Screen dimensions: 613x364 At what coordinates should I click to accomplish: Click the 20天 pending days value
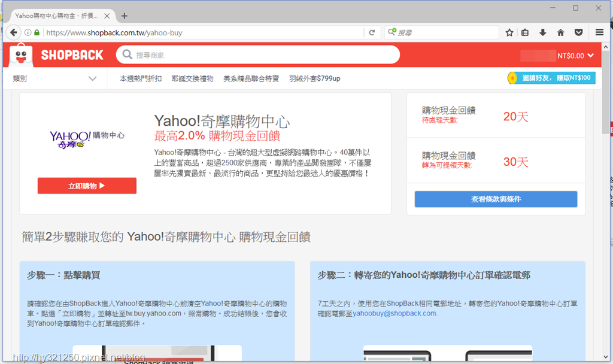click(515, 117)
